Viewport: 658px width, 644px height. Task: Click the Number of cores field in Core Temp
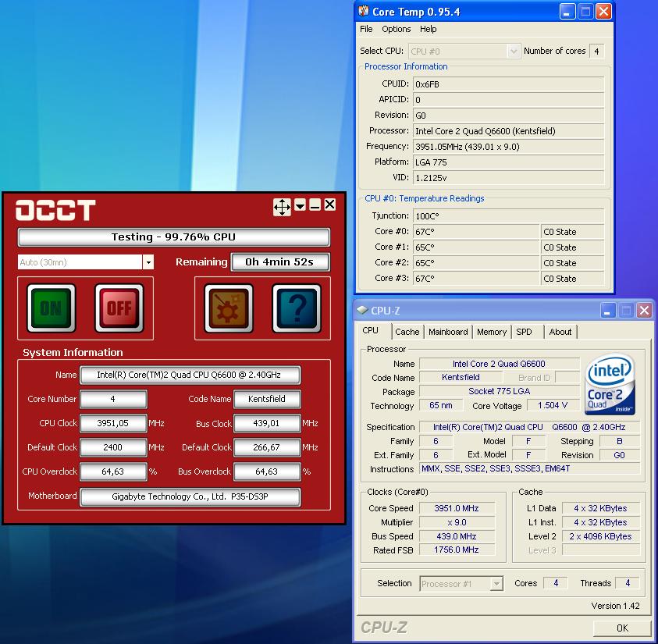click(597, 52)
